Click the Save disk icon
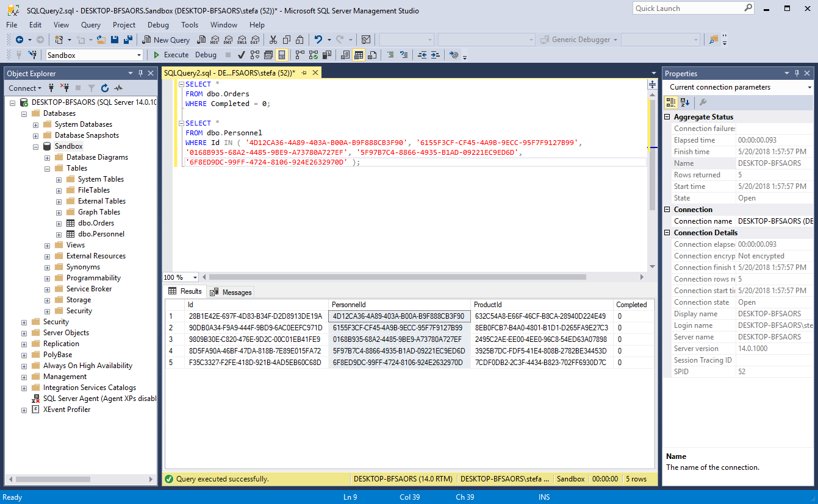 point(114,40)
